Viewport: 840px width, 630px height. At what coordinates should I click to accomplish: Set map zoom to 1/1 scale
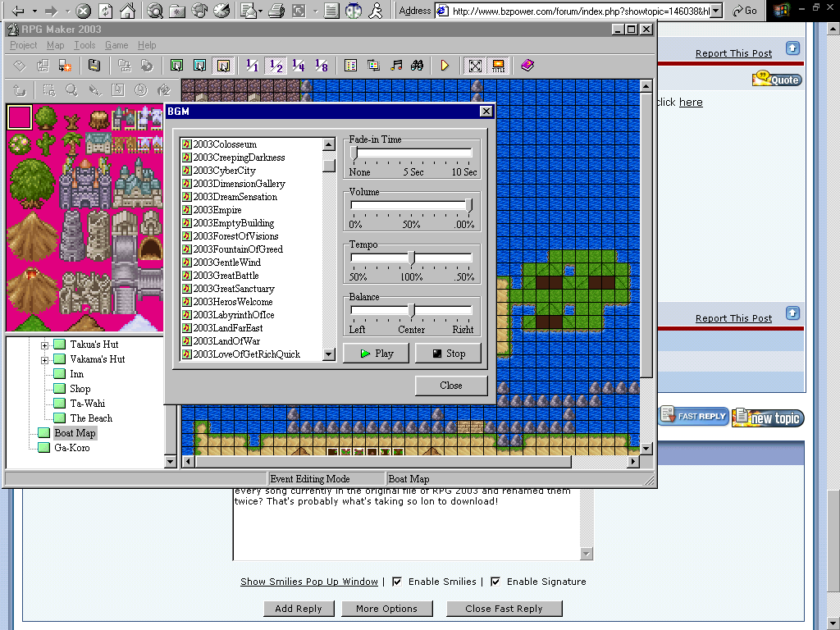point(252,66)
